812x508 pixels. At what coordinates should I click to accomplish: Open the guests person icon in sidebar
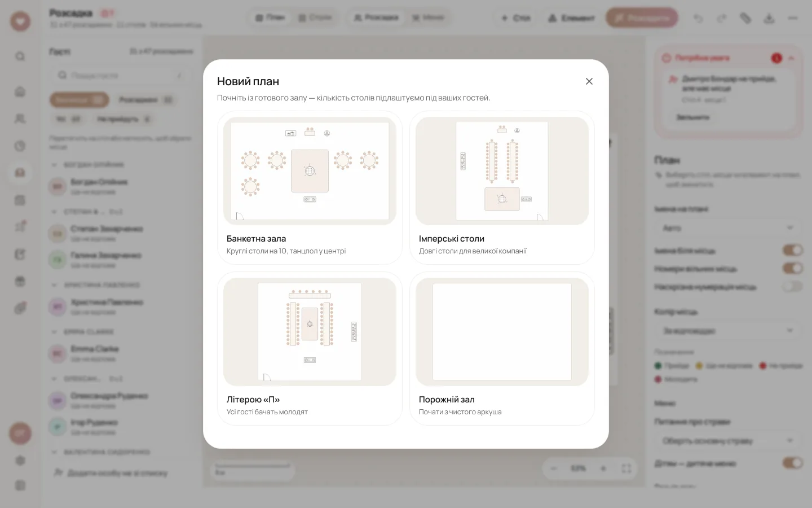[x=20, y=119]
